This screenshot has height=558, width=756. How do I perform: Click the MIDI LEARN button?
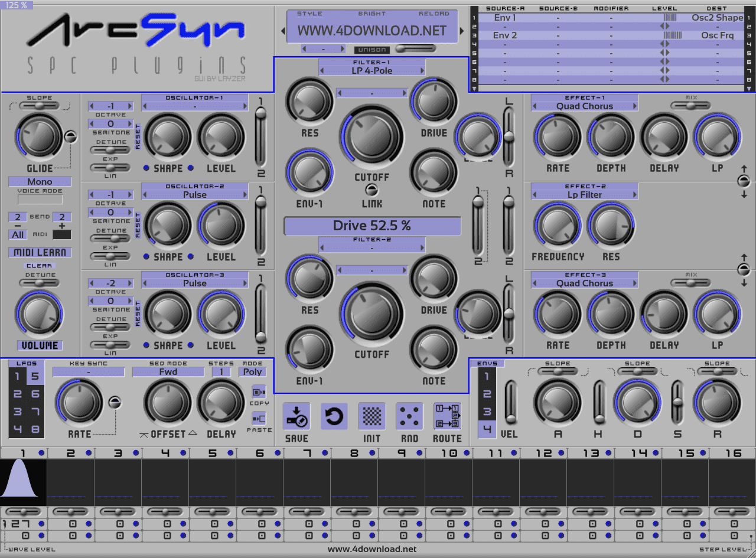[x=40, y=252]
